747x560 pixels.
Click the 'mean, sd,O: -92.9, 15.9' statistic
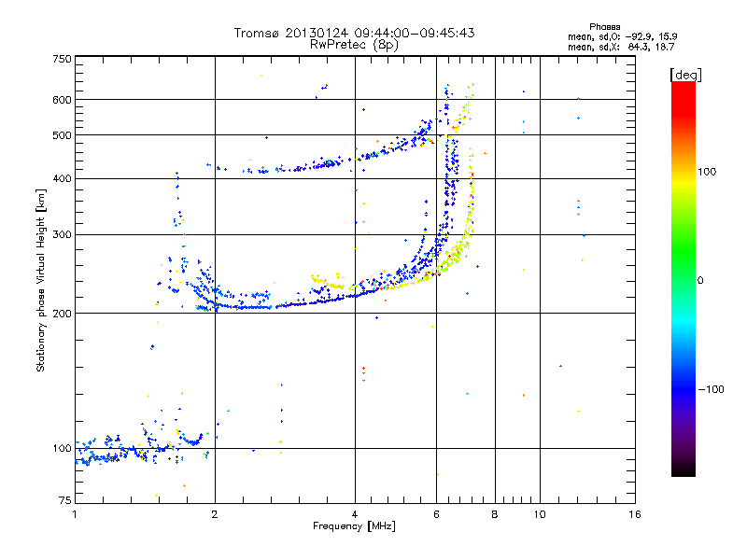tap(622, 36)
